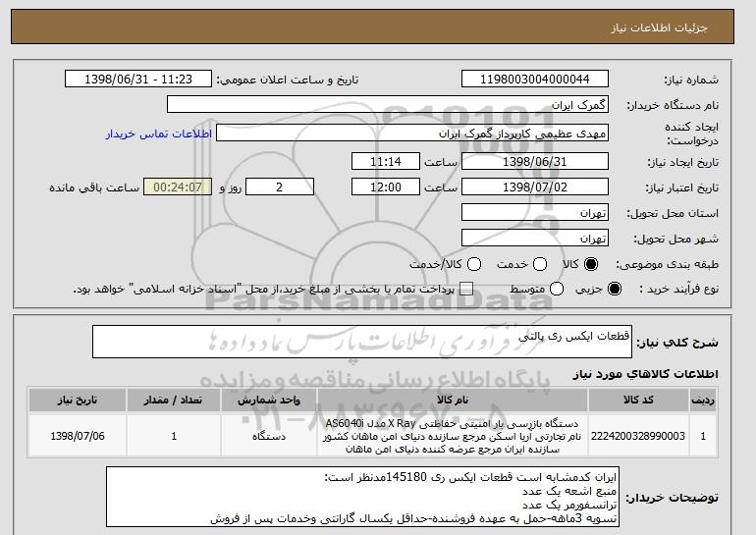Click the نام کالا column header

click(453, 401)
